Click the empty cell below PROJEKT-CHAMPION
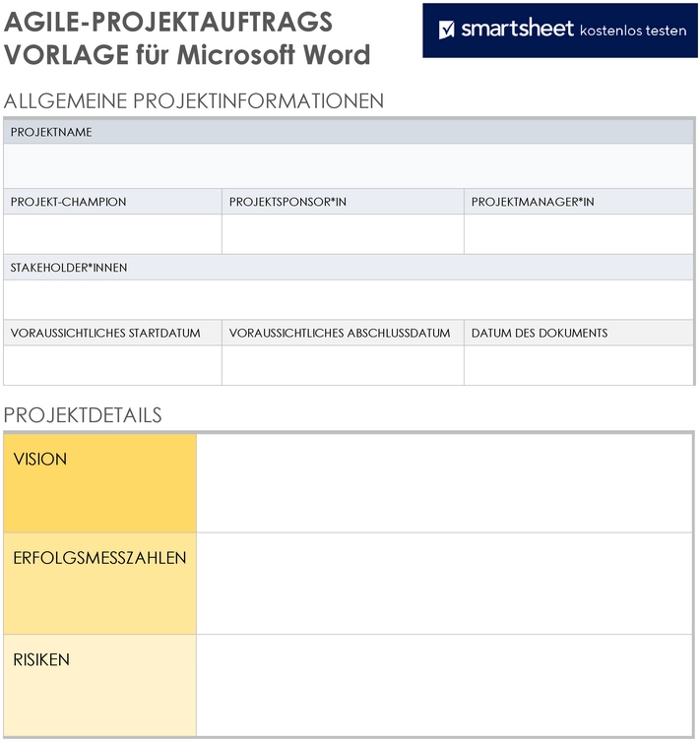The height and width of the screenshot is (742, 700). (x=112, y=234)
